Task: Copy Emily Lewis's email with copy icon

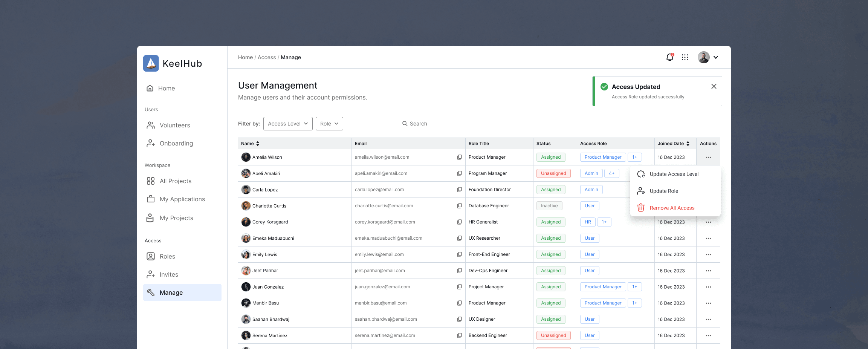Action: point(459,254)
